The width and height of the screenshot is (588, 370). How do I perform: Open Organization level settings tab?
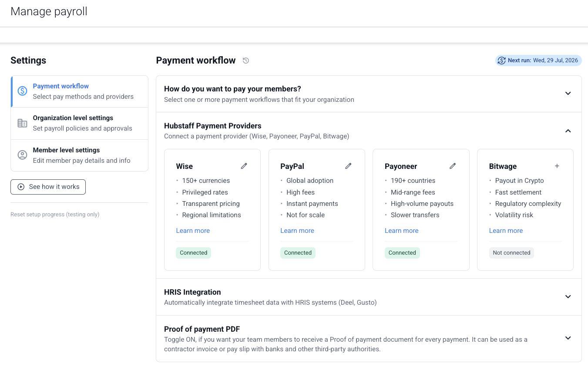click(x=80, y=123)
